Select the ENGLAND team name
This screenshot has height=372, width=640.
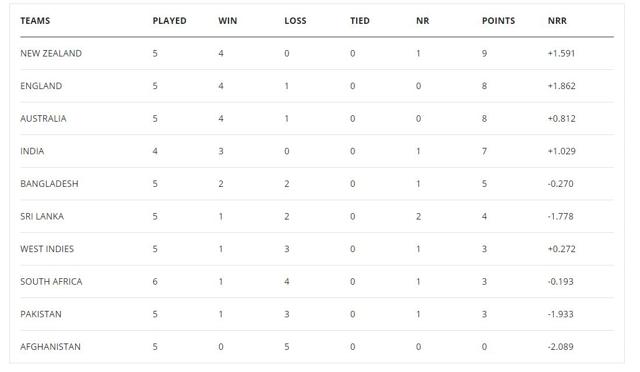[x=41, y=86]
